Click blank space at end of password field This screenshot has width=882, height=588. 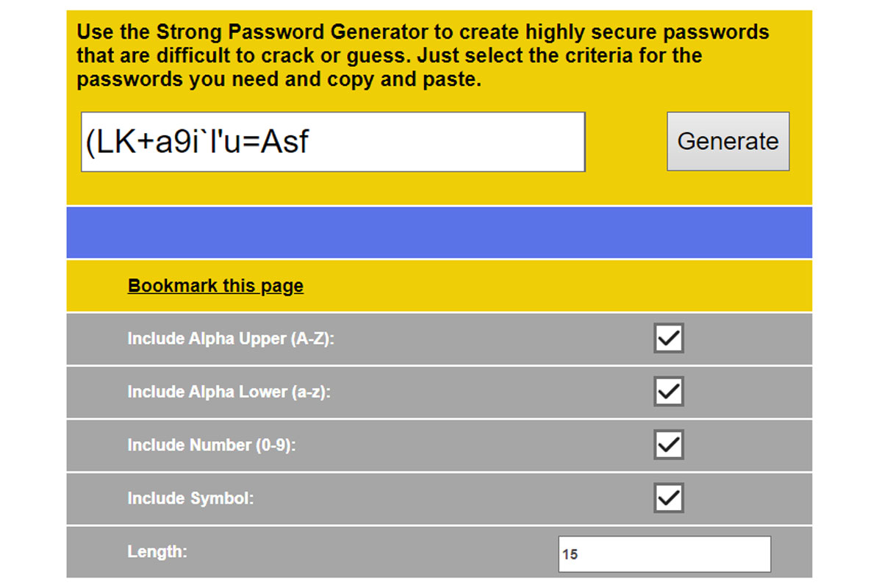point(478,142)
